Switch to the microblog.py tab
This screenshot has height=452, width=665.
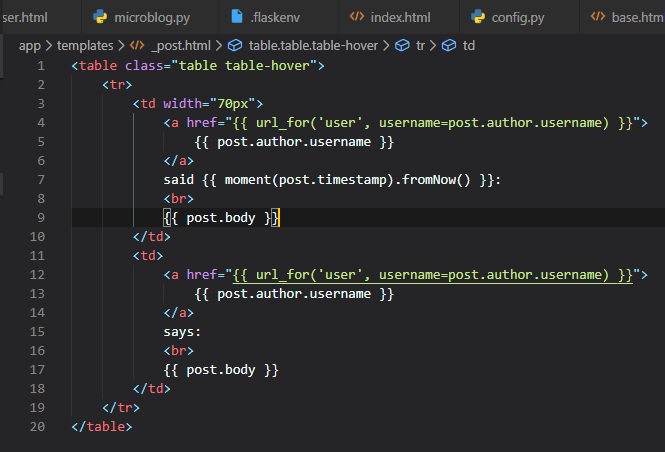click(151, 17)
